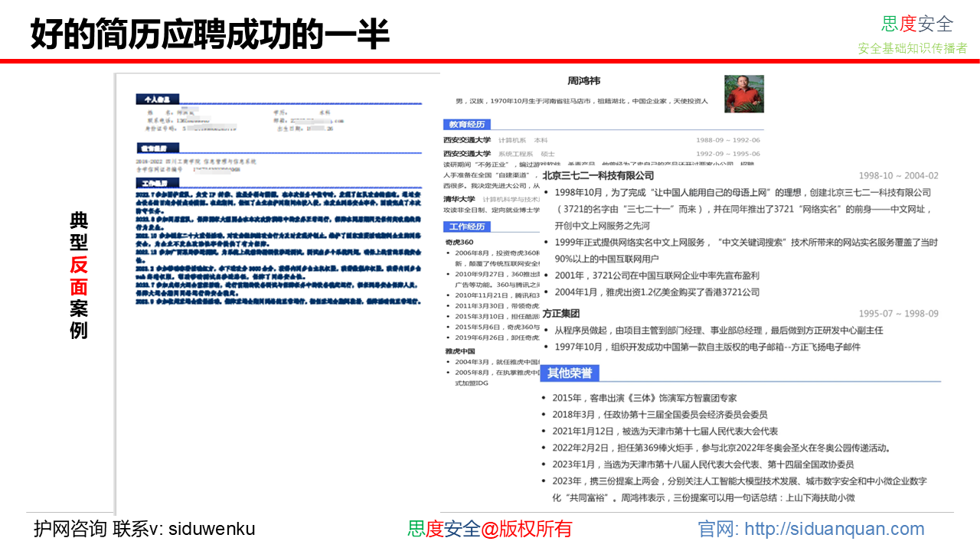
Task: Click the 个人信息 header in left resume
Action: [157, 99]
